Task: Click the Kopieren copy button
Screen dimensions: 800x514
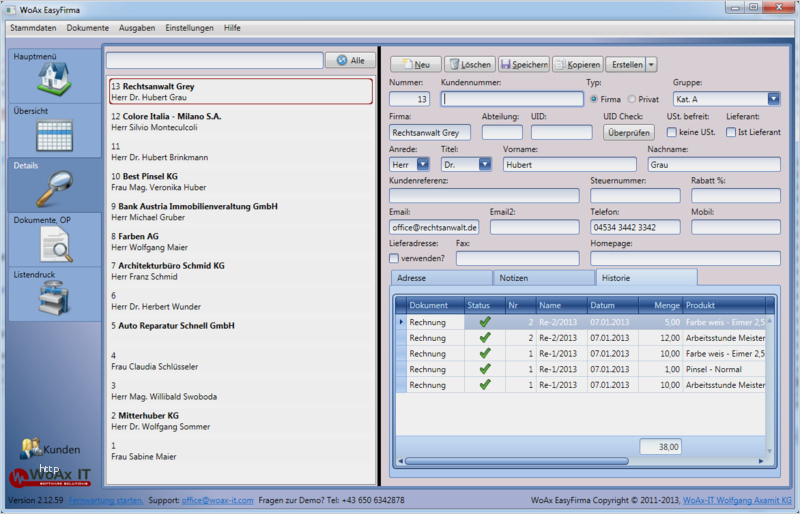Action: click(x=578, y=64)
